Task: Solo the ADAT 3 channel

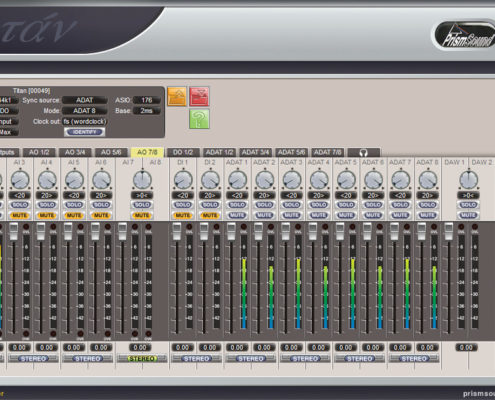Action: click(292, 205)
